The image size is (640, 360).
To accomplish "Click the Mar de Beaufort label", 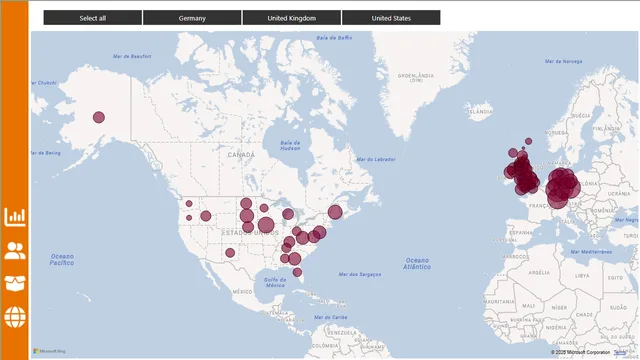I will pyautogui.click(x=132, y=56).
